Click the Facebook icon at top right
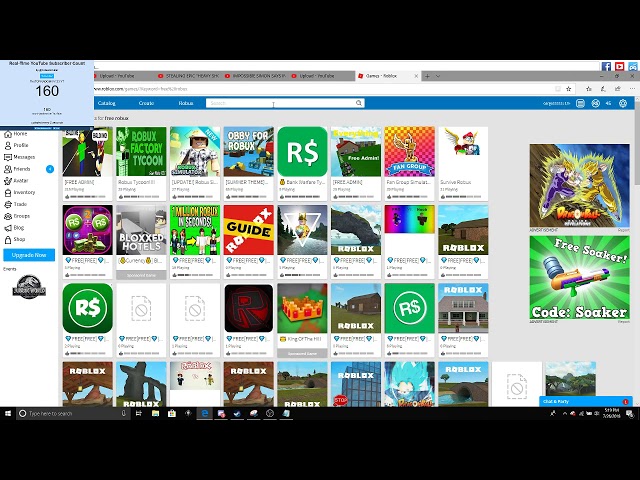 (x=606, y=66)
